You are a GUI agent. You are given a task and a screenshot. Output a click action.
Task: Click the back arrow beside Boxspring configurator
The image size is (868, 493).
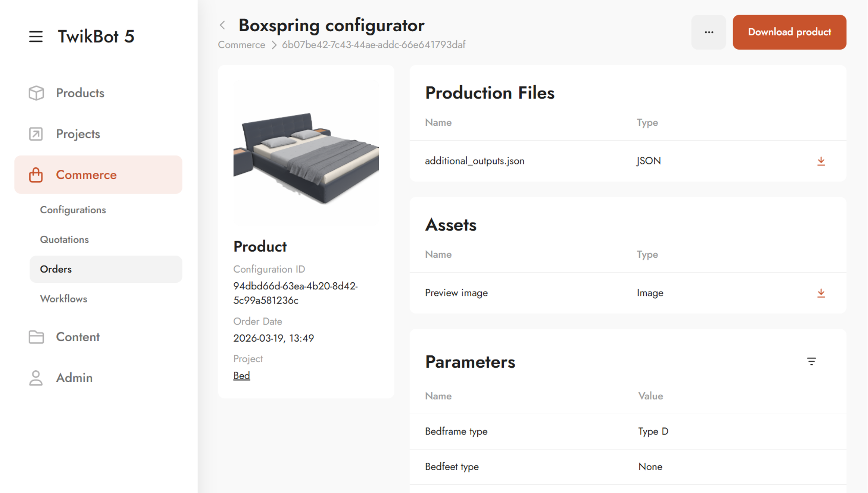point(223,25)
